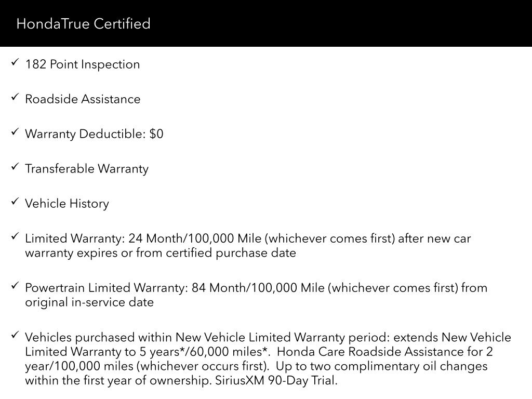
Task: Select the checkmark before Vehicles purchased within
Action: [x=15, y=335]
